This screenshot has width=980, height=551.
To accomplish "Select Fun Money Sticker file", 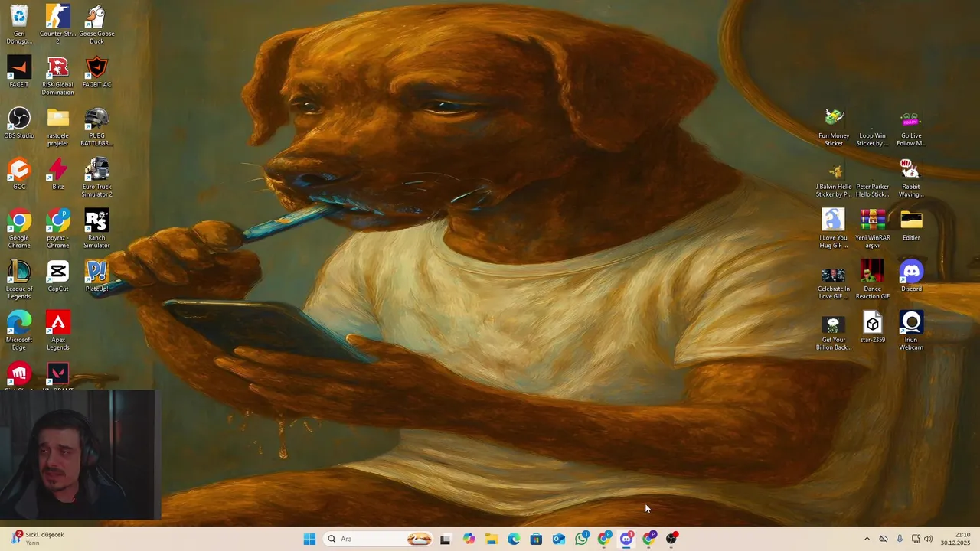I will point(834,126).
